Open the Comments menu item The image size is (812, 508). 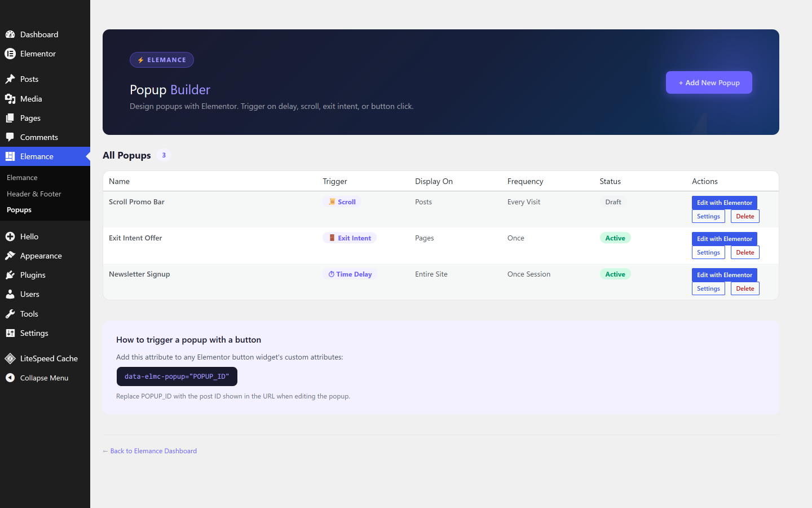(45, 137)
